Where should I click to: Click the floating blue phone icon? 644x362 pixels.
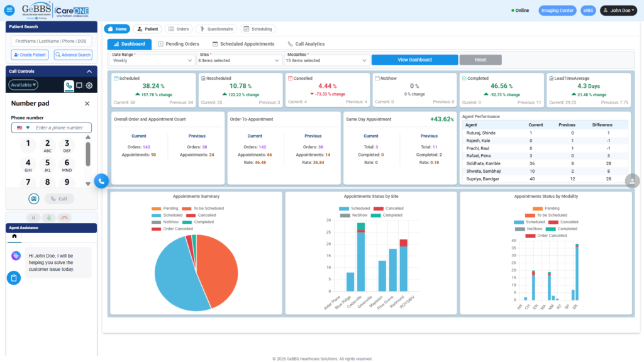101,181
